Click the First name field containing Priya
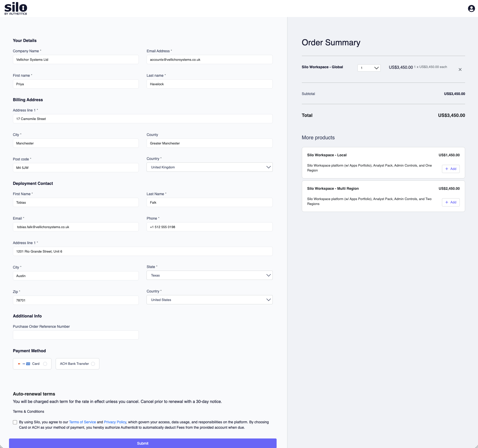The width and height of the screenshot is (478, 448). [x=76, y=84]
